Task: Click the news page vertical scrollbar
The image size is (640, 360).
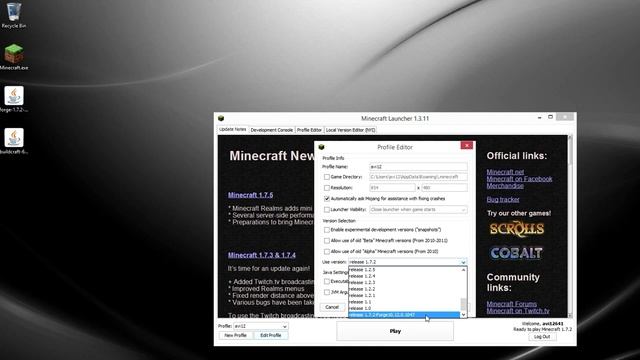Action: tap(570, 227)
